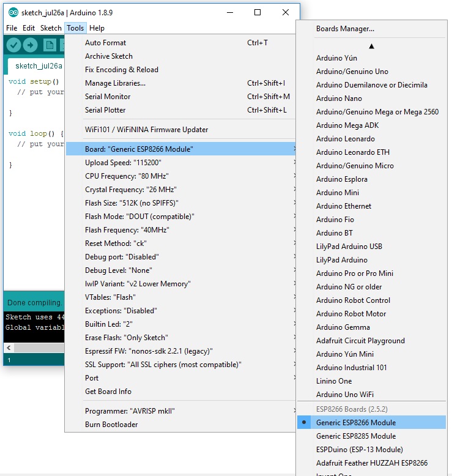Expand the Reset Method "ck" submenu
The height and width of the screenshot is (476, 452).
[x=180, y=243]
